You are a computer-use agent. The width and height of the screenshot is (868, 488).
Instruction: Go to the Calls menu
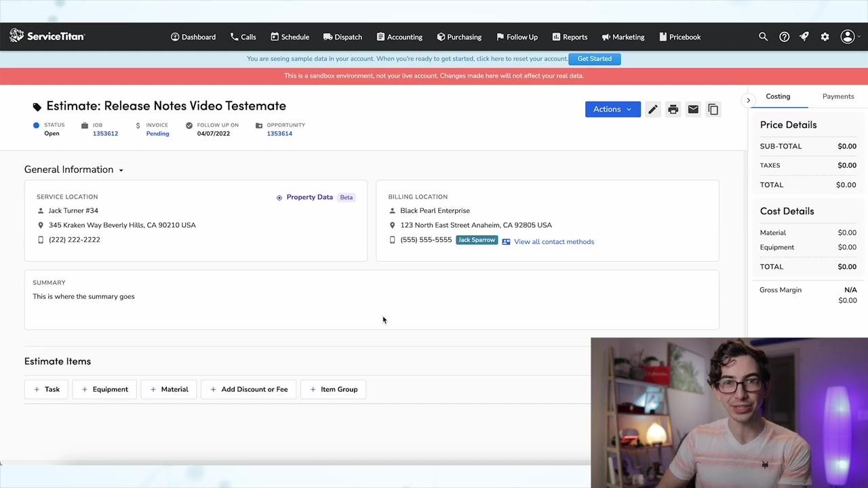[243, 37]
